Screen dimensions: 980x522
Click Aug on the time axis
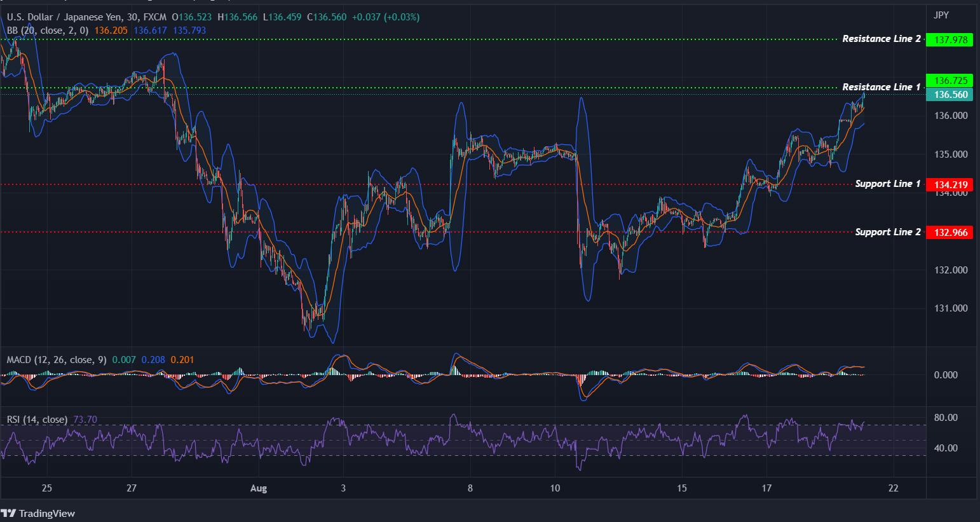click(258, 488)
